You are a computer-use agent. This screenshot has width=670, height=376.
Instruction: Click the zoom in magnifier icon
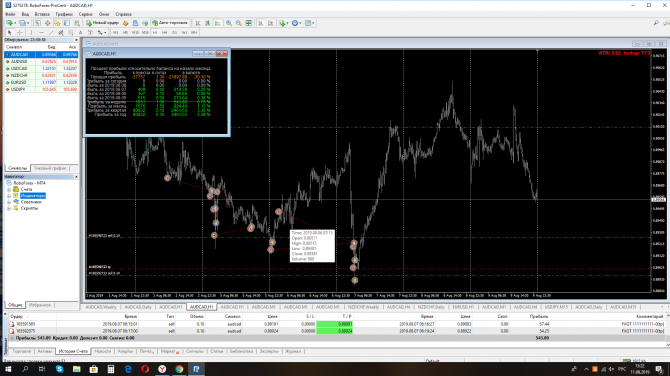coord(229,23)
